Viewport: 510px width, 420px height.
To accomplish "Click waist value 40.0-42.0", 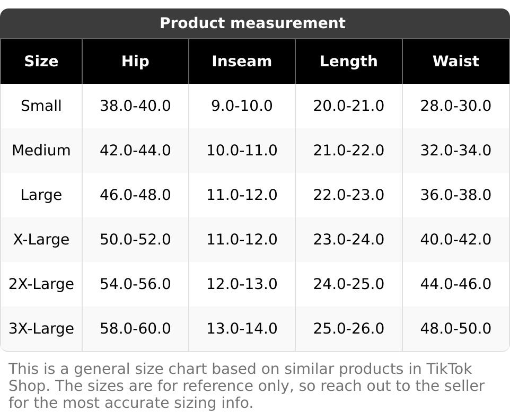I will 455,240.
